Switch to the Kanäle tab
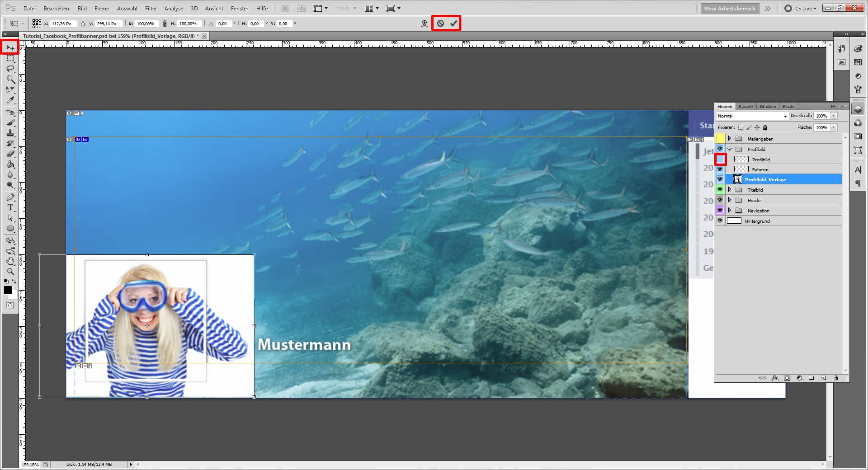868x470 pixels. pos(745,106)
